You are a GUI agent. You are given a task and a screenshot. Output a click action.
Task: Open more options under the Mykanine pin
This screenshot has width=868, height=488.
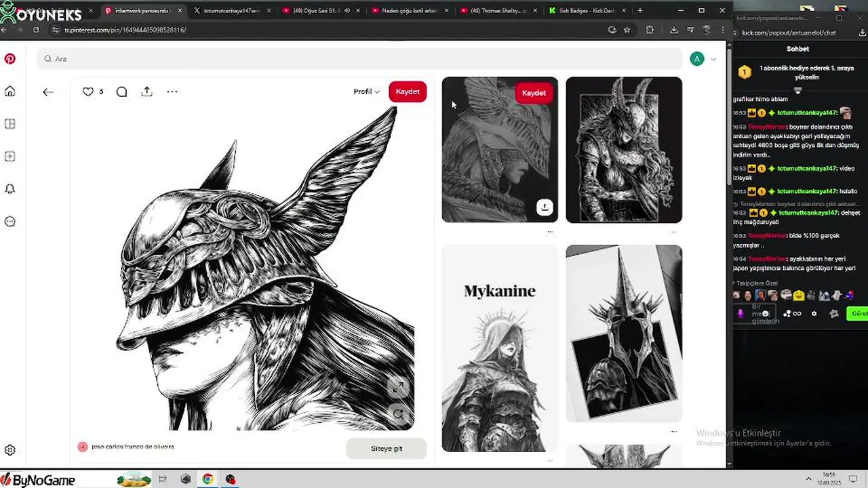click(550, 461)
